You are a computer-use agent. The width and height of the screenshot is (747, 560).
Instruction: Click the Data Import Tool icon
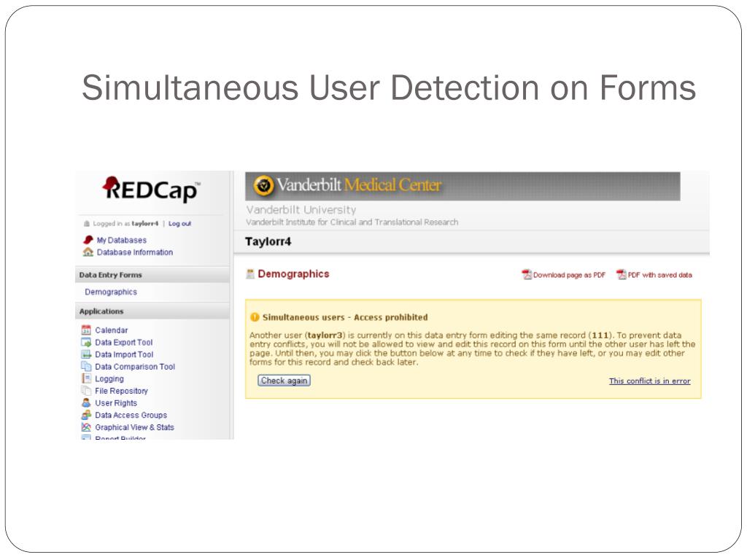click(86, 354)
